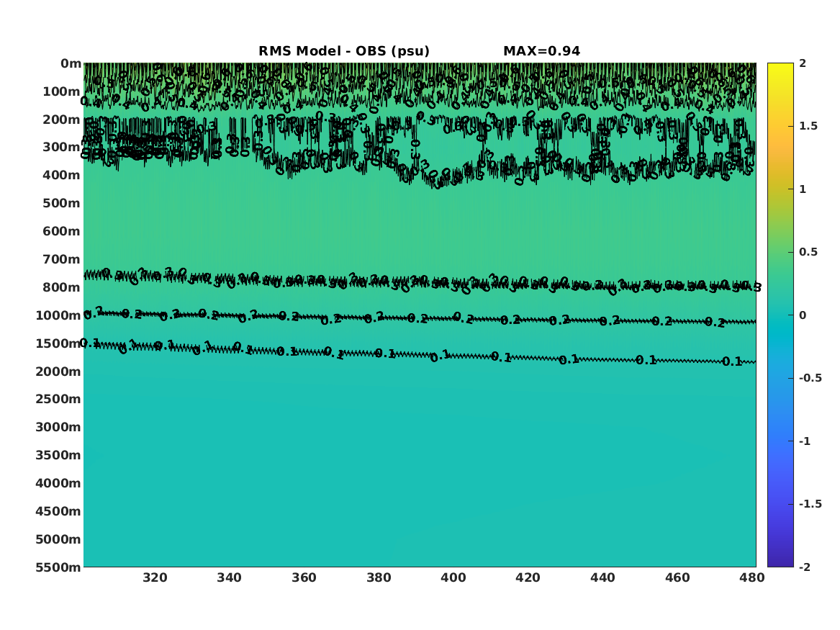Click the colorbar tick label '0.5'
The height and width of the screenshot is (630, 840).
click(x=808, y=252)
